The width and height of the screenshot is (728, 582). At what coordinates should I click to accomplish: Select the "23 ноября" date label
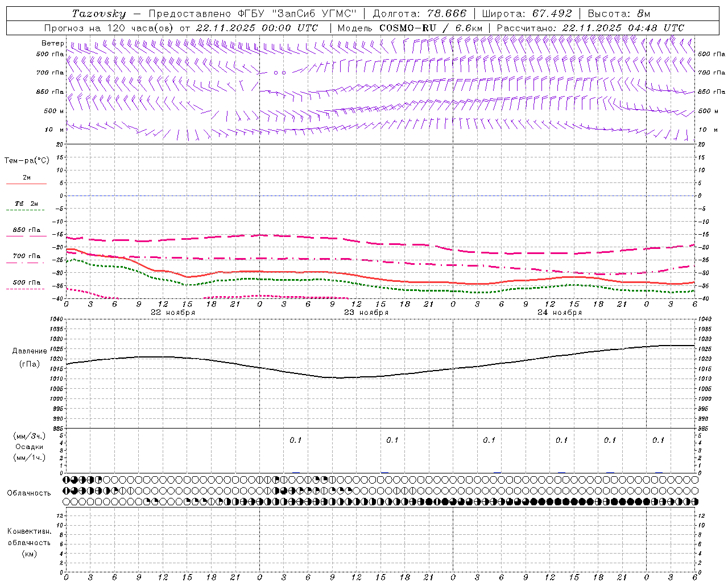click(366, 313)
